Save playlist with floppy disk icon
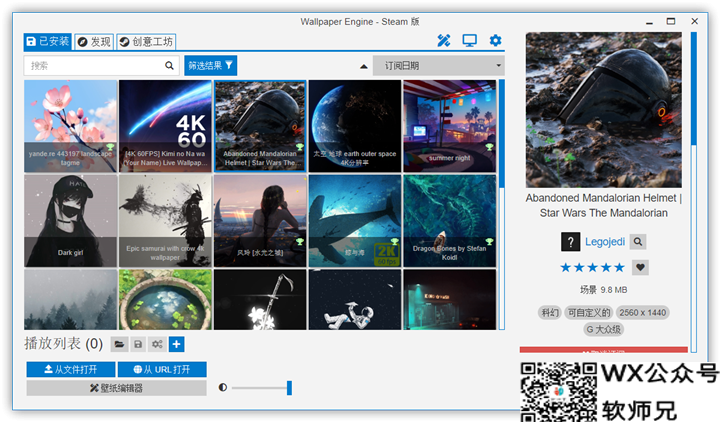The image size is (720, 422). coord(138,344)
